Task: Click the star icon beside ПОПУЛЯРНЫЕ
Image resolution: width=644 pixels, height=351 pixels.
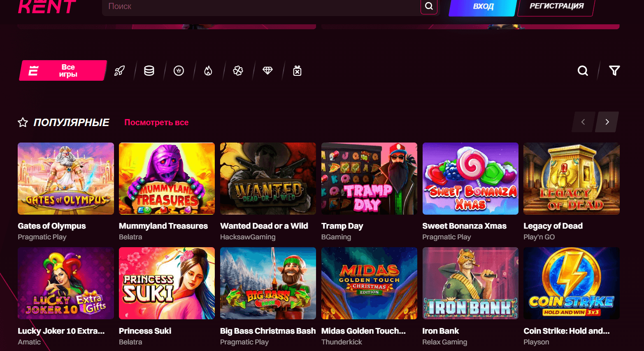Action: (x=23, y=122)
